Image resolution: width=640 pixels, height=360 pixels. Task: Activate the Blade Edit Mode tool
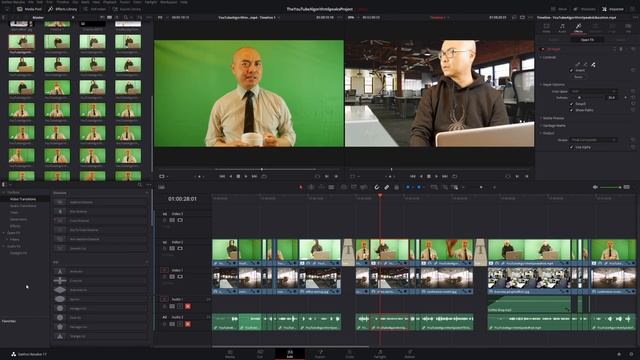331,187
